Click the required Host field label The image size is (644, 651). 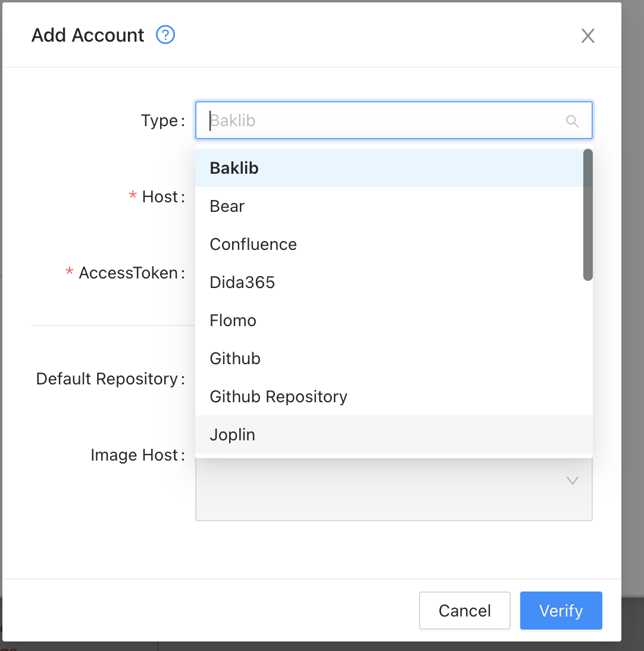coord(158,196)
